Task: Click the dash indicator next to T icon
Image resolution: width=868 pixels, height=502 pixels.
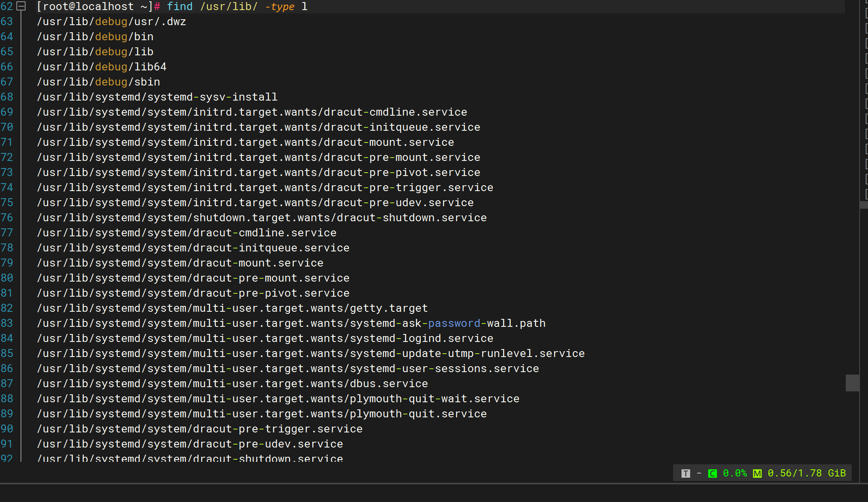Action: 699,473
